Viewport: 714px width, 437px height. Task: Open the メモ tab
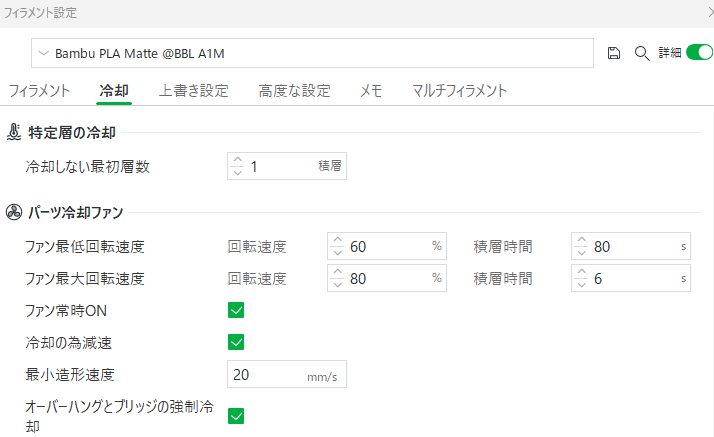coord(371,91)
